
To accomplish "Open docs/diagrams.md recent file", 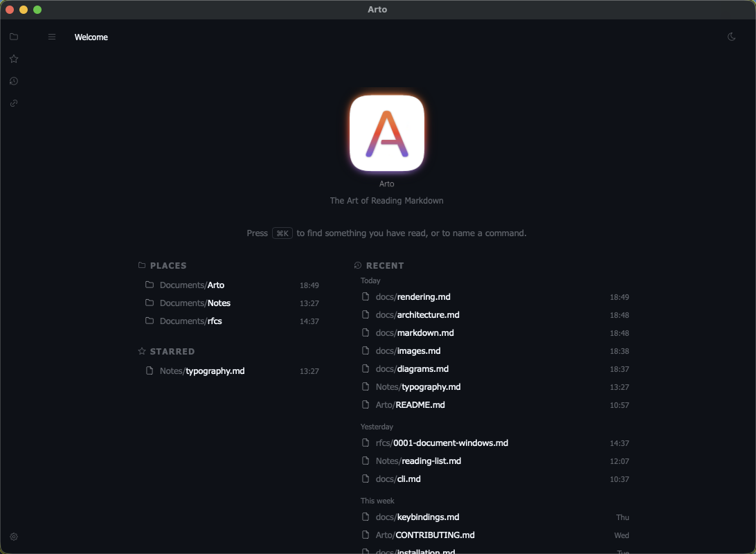I will (495, 369).
